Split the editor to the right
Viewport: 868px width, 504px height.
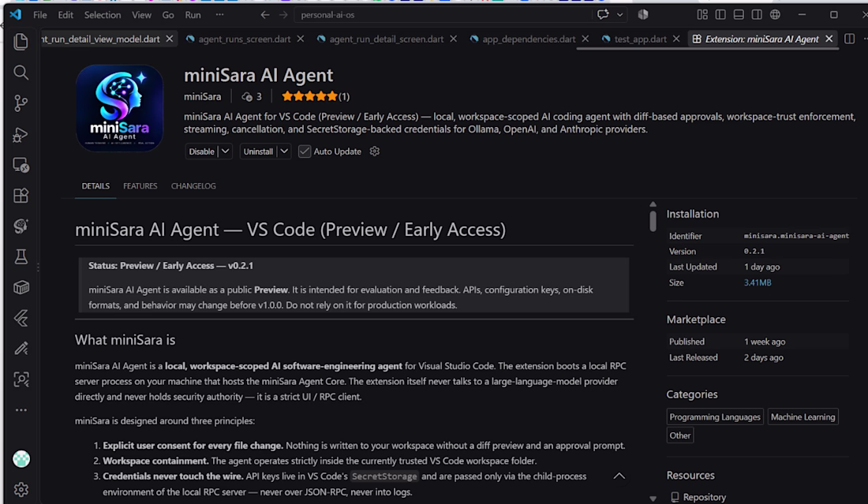[x=849, y=39]
